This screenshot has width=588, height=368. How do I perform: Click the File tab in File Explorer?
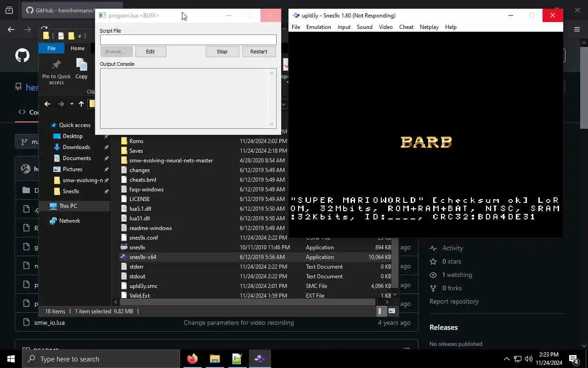tap(51, 48)
